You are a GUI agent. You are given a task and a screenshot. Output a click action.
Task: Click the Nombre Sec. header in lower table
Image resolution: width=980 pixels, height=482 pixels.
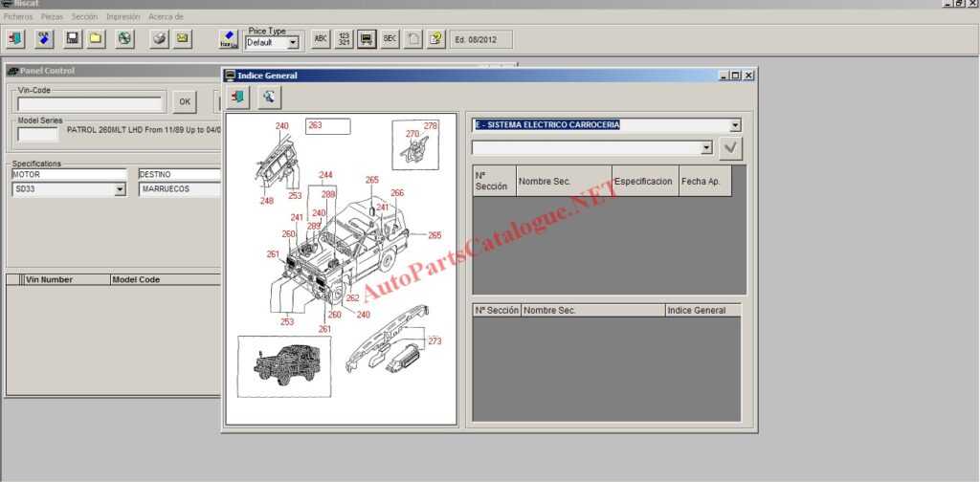(593, 310)
